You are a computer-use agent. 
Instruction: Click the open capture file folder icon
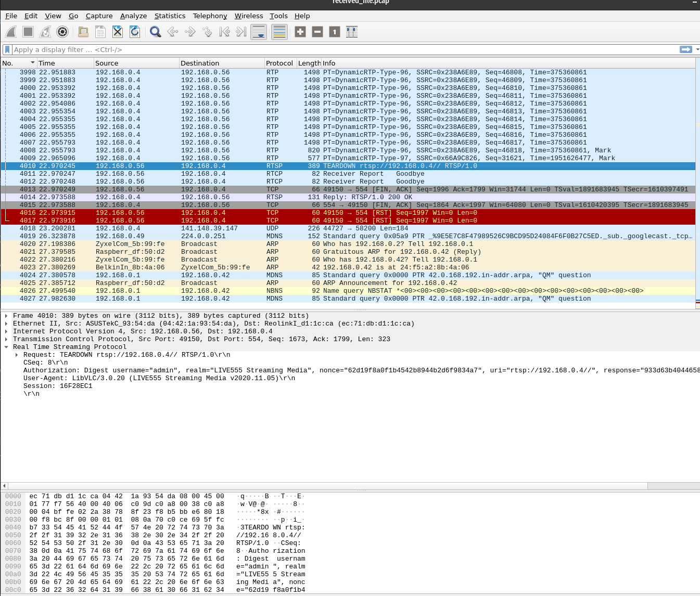83,32
